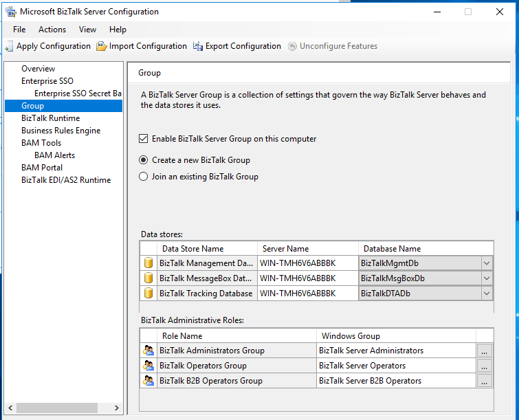
Task: Click the Windows Group column header
Action: click(x=396, y=336)
